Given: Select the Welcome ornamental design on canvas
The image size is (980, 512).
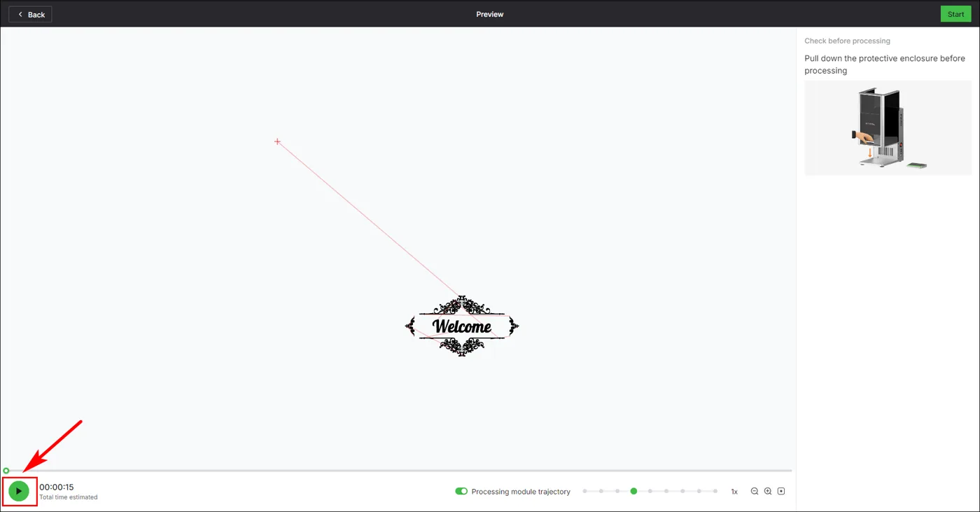Looking at the screenshot, I should [462, 326].
